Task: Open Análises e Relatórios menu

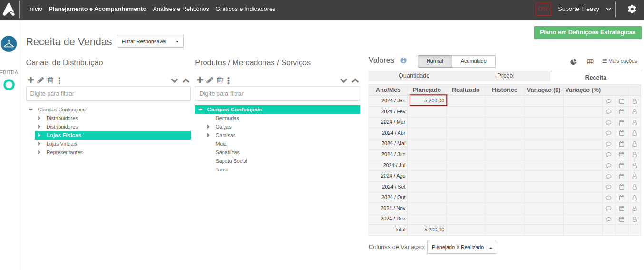Action: 181,9
